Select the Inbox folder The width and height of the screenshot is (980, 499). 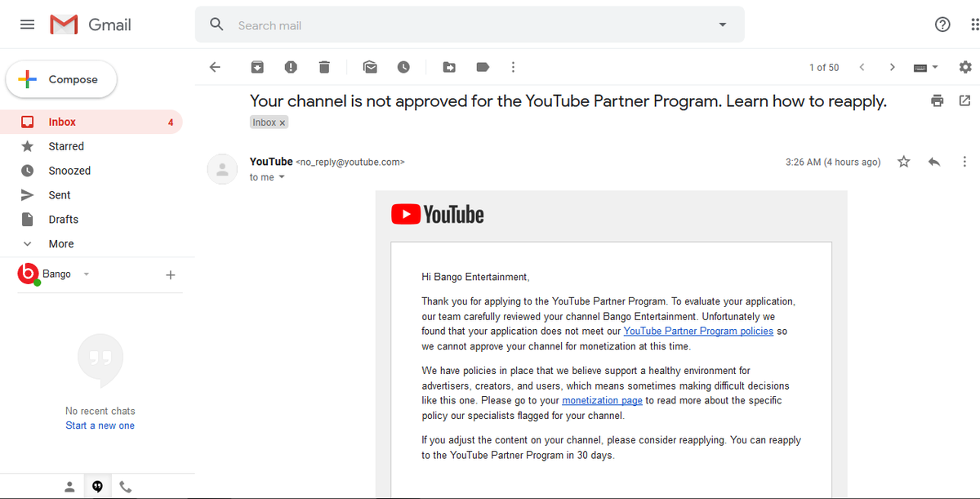pos(91,122)
